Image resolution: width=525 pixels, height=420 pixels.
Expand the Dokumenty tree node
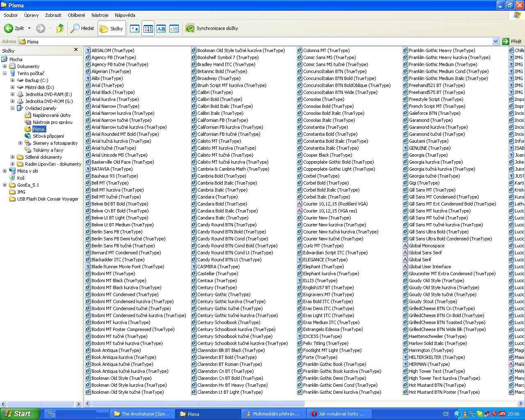coord(5,66)
